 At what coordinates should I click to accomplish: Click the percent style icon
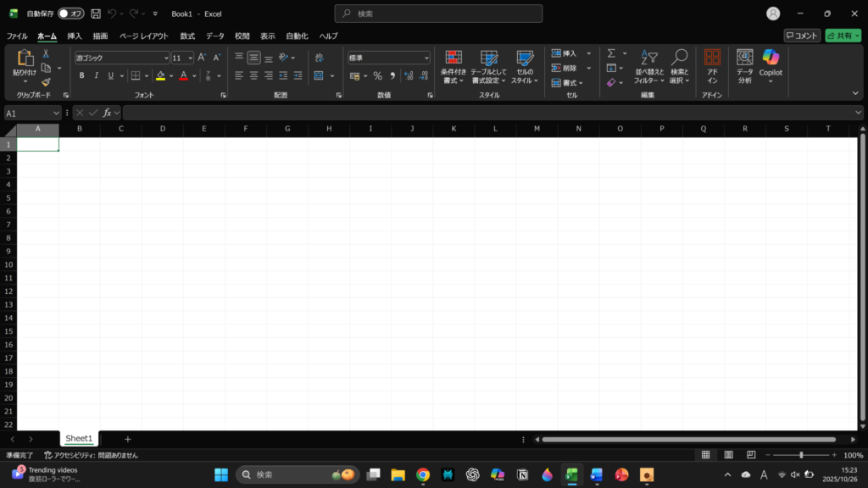[378, 75]
